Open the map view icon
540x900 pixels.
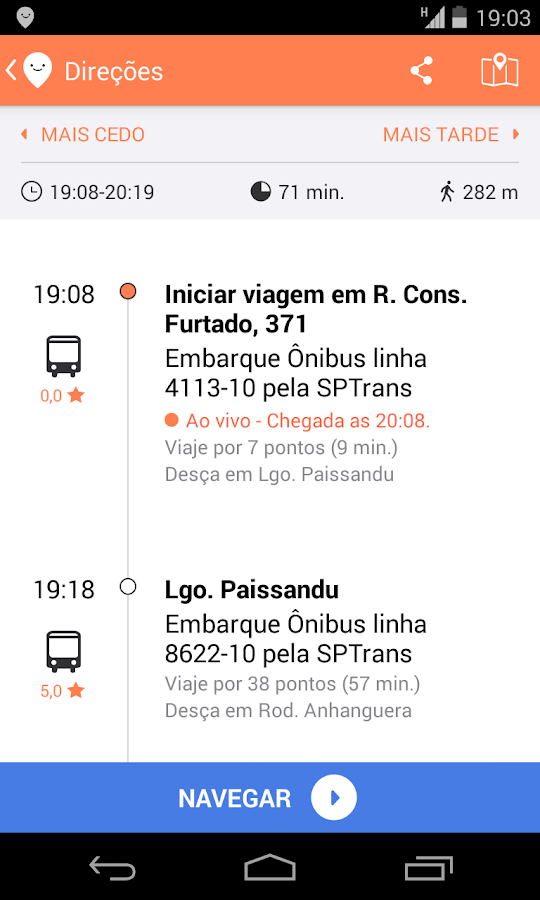point(499,71)
